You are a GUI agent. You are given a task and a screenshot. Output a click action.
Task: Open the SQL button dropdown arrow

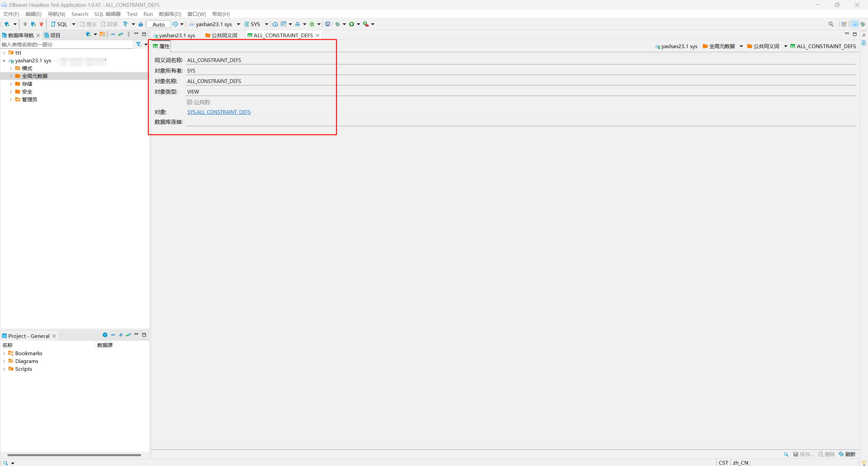click(x=74, y=24)
